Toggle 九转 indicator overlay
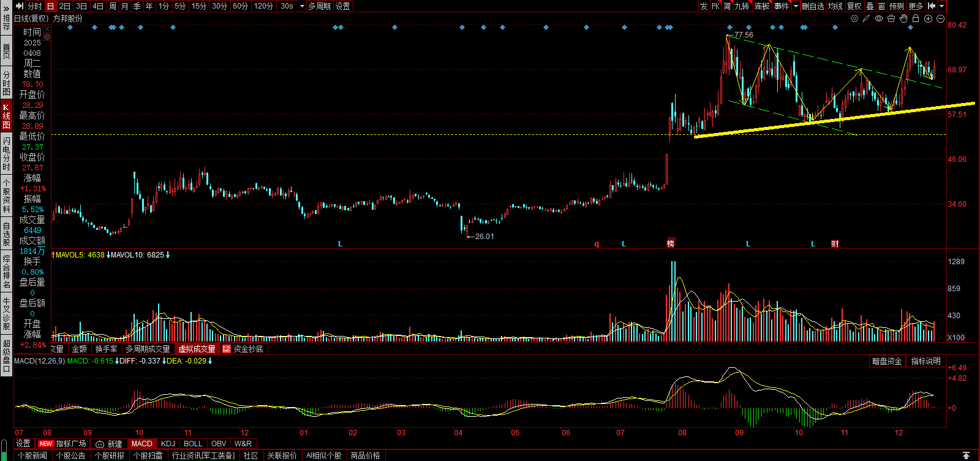The image size is (980, 461). tap(742, 6)
